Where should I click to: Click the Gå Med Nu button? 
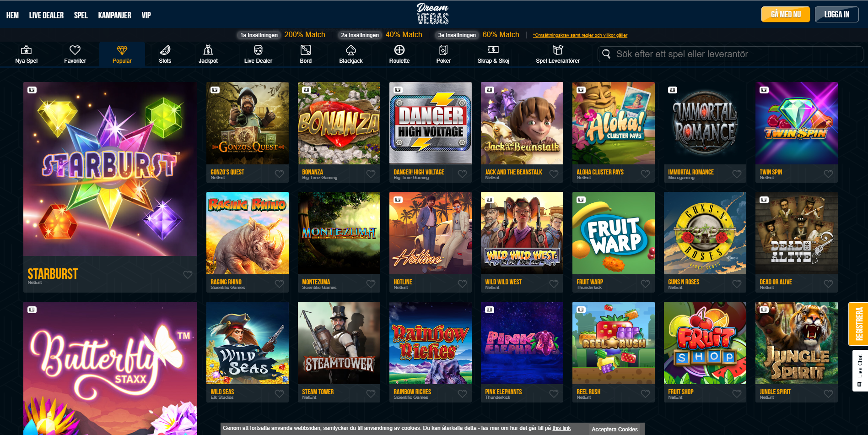point(786,14)
